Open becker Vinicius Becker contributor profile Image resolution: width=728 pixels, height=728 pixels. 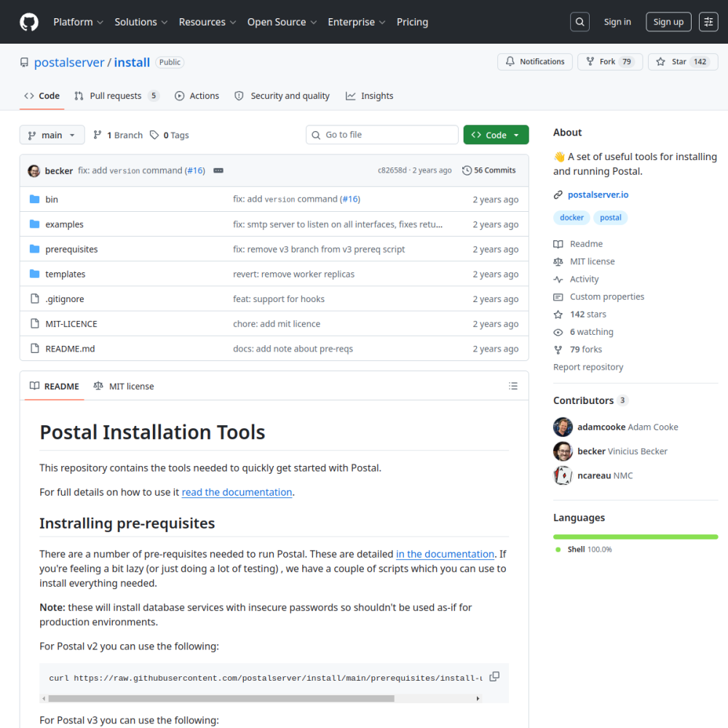(x=622, y=451)
